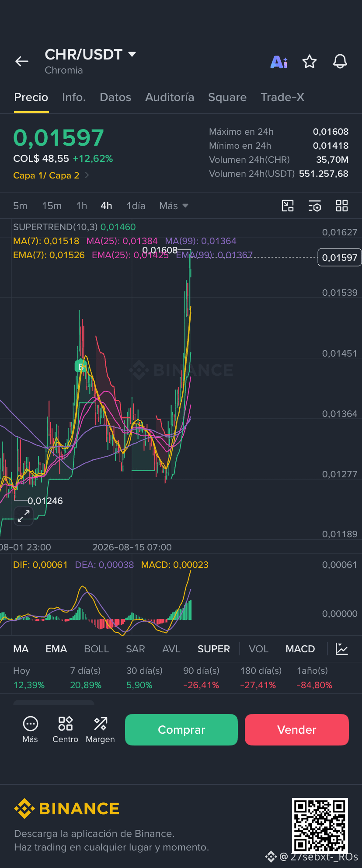Open the Datos tab
The height and width of the screenshot is (868, 362).
point(115,97)
